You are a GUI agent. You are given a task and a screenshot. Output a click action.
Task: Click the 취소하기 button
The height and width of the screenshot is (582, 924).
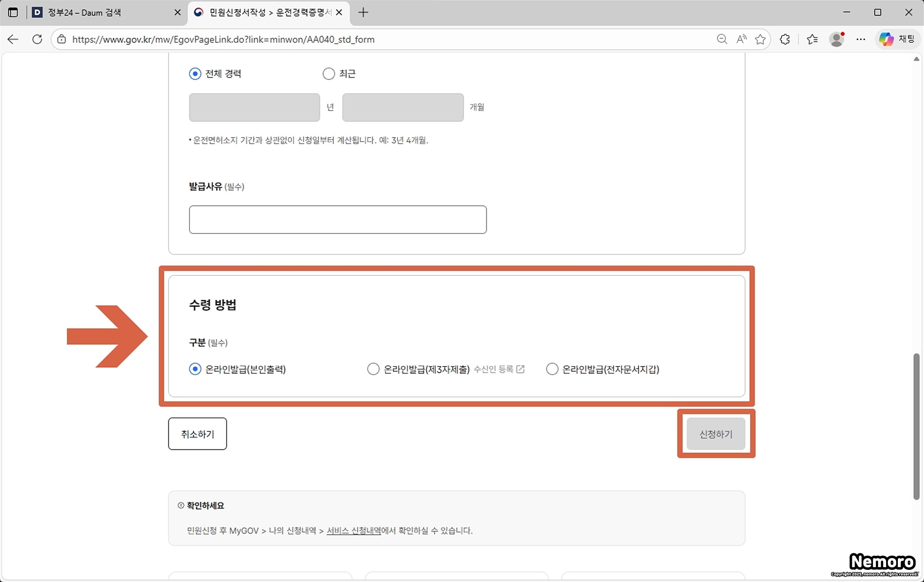click(x=198, y=434)
